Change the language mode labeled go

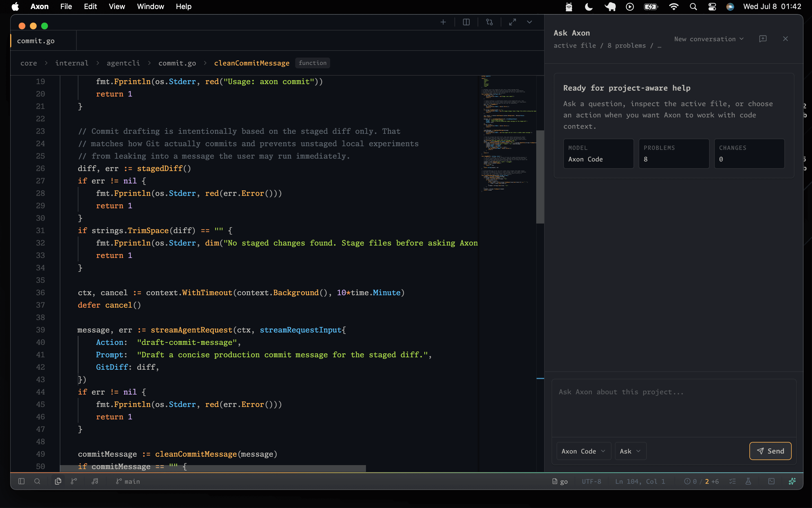pyautogui.click(x=560, y=481)
